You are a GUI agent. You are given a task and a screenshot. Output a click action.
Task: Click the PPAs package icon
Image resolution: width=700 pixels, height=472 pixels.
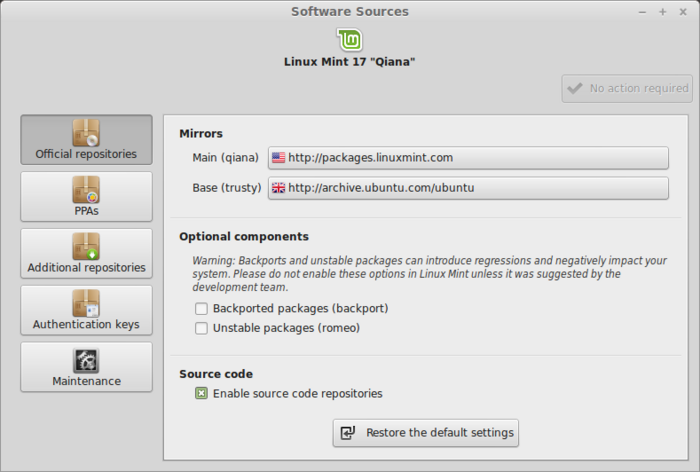(86, 190)
